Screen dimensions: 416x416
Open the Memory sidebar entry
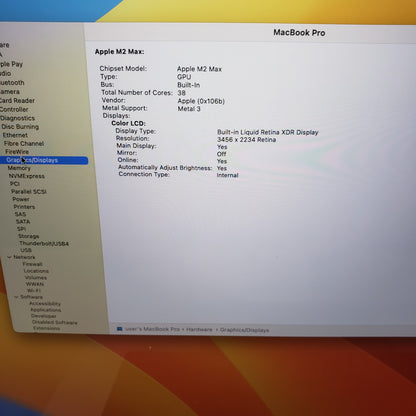19,168
